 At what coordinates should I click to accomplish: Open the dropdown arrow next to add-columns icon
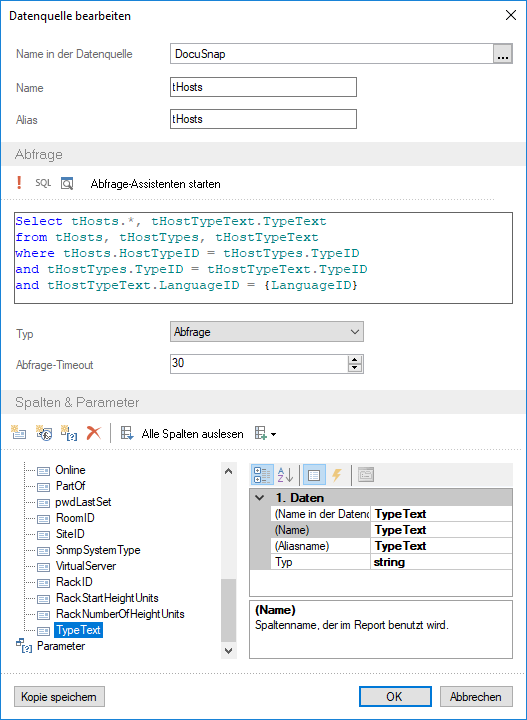[274, 434]
